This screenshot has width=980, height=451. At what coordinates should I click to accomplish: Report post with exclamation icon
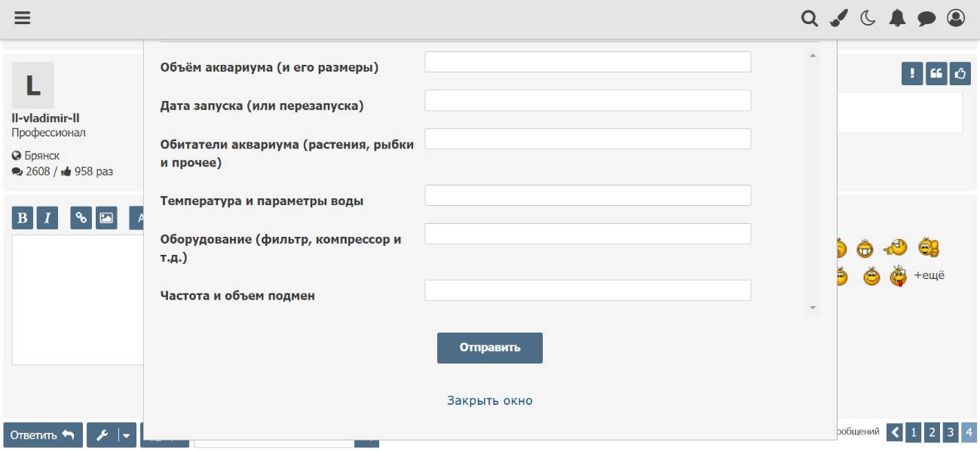(x=912, y=73)
